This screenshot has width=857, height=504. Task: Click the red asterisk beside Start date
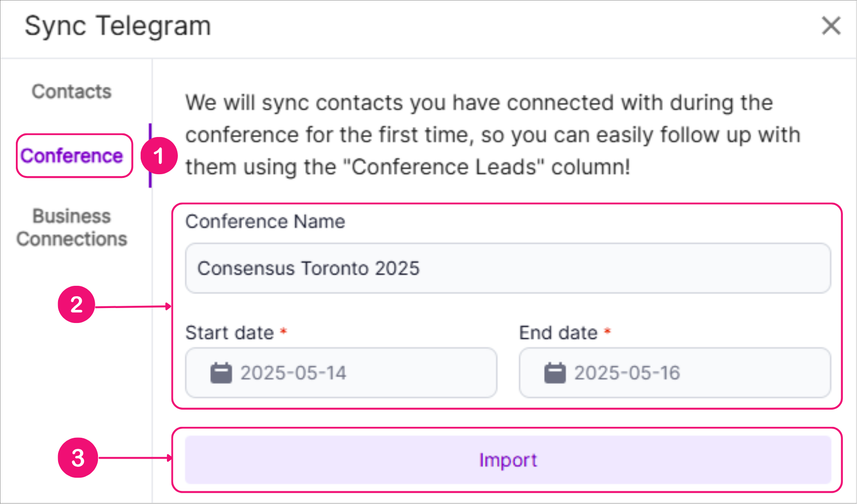point(284,331)
